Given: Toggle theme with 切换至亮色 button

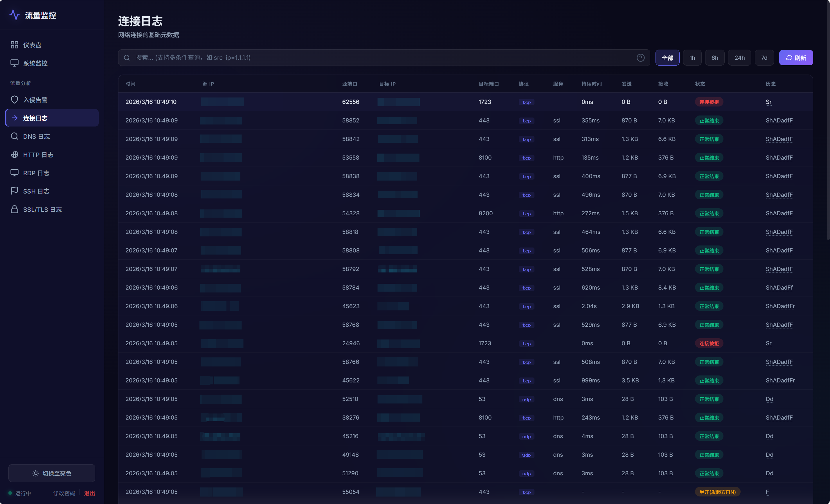Looking at the screenshot, I should (52, 473).
